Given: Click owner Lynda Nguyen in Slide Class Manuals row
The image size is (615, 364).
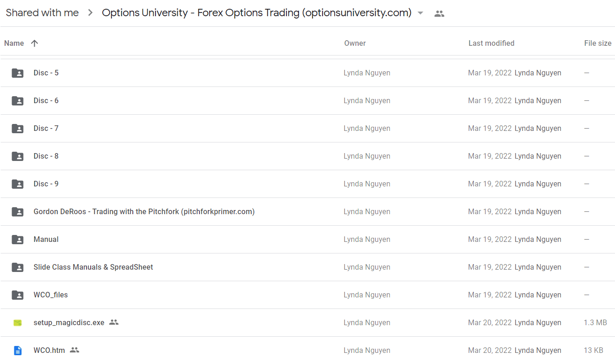Looking at the screenshot, I should (367, 267).
